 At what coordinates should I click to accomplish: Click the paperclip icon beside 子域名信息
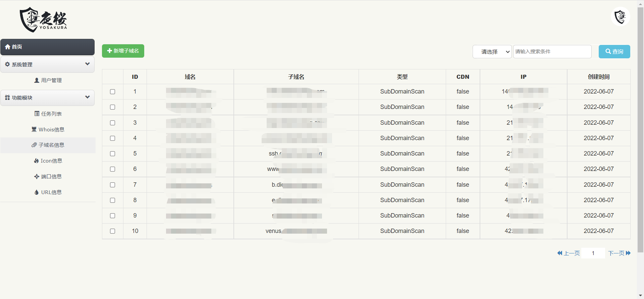34,145
